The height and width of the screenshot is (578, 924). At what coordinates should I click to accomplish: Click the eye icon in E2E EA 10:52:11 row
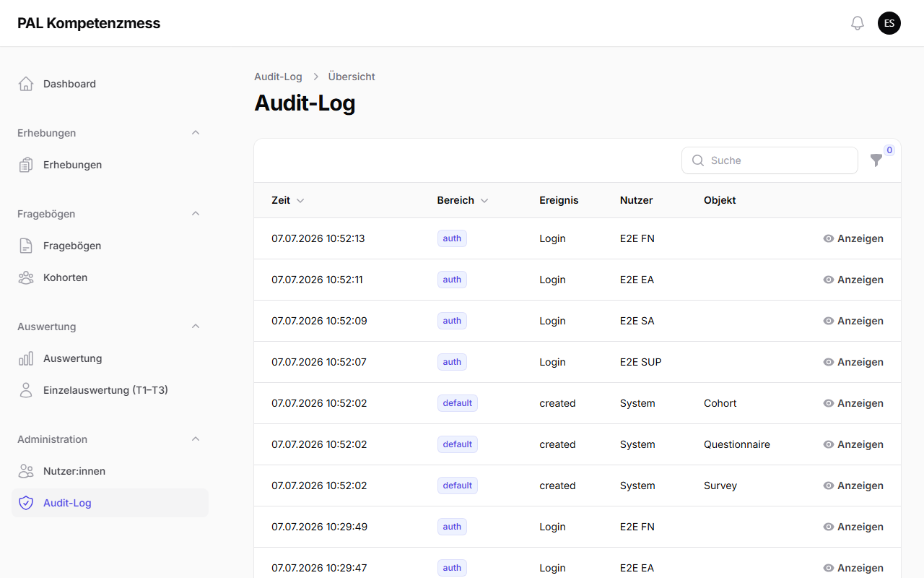click(x=829, y=280)
